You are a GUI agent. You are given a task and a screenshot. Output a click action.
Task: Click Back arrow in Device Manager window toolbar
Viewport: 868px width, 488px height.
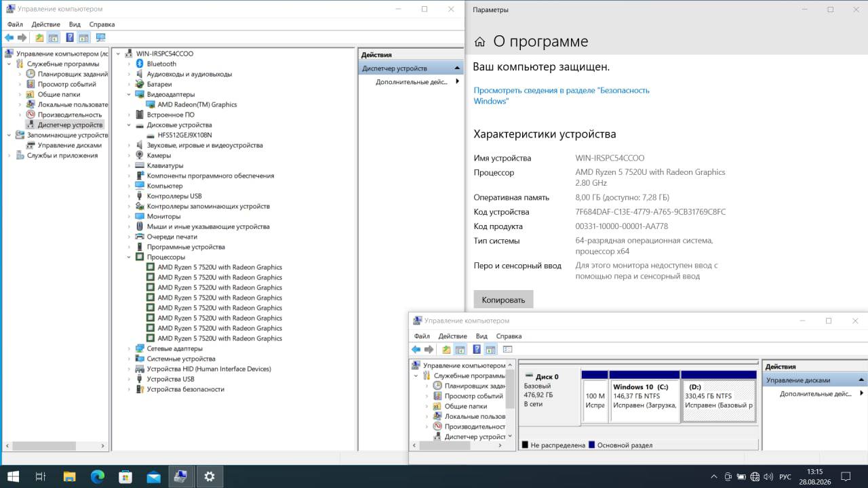9,38
